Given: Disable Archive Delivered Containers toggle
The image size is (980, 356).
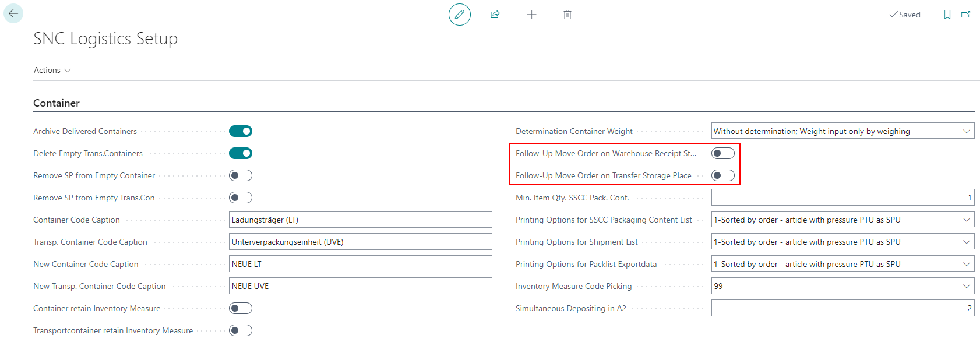Looking at the screenshot, I should pyautogui.click(x=241, y=131).
